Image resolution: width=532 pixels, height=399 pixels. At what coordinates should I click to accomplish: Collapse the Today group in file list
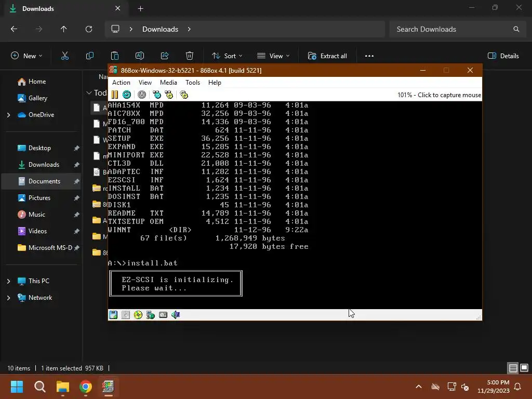coord(89,93)
